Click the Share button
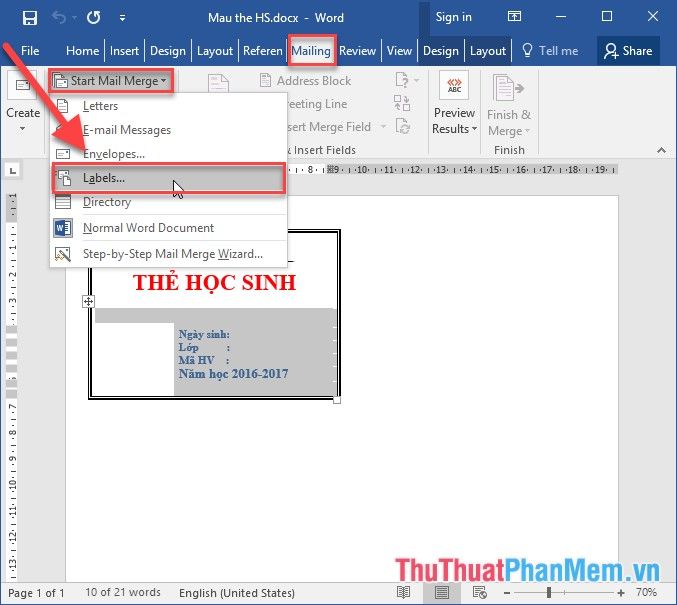This screenshot has height=605, width=677. (x=627, y=51)
